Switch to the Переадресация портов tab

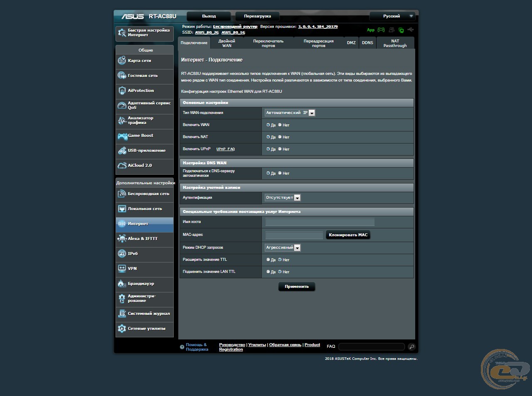tap(319, 43)
